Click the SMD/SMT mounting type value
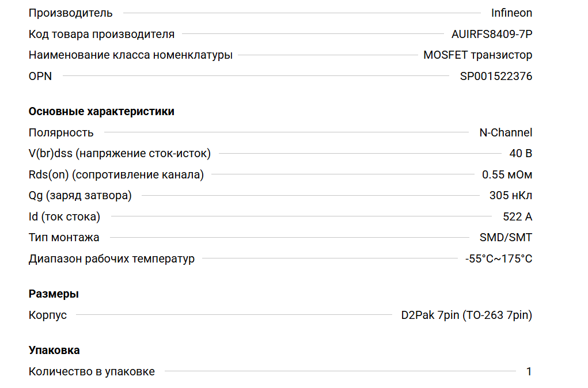The height and width of the screenshot is (388, 588). tap(506, 237)
